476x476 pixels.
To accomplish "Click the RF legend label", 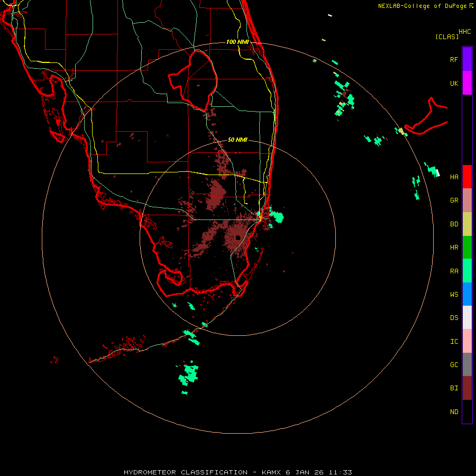I will click(x=454, y=59).
